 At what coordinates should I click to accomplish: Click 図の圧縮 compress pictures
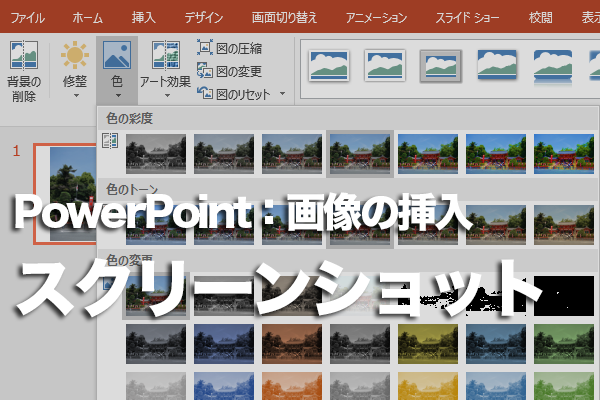pos(229,48)
